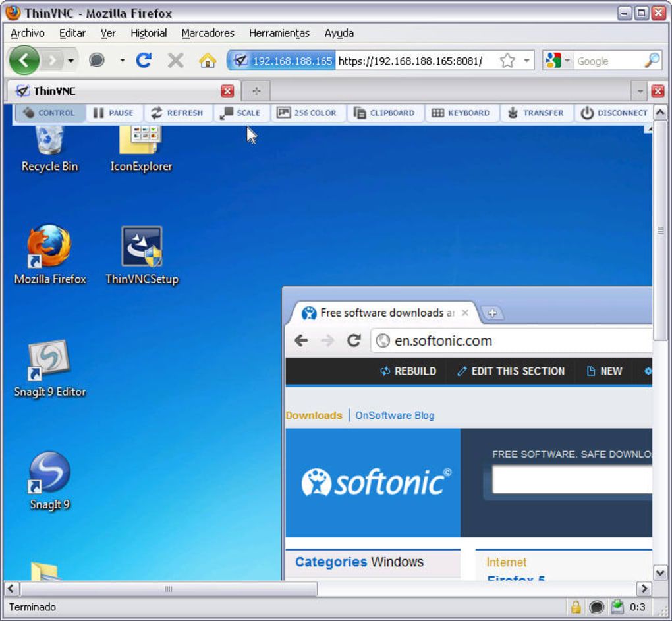Go to the Home page icon

[208, 61]
